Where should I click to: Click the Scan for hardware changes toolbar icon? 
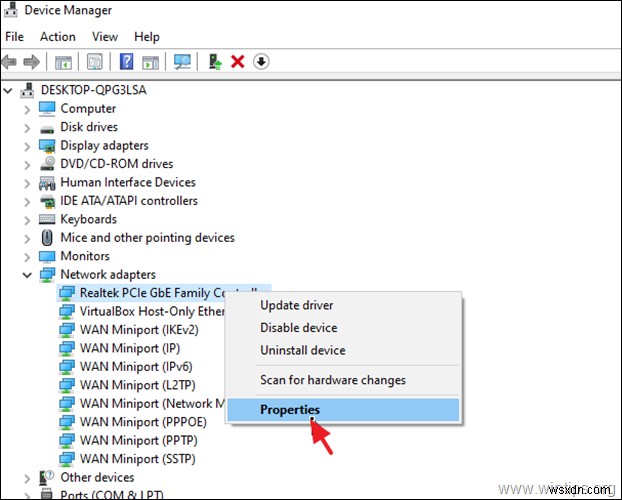182,62
